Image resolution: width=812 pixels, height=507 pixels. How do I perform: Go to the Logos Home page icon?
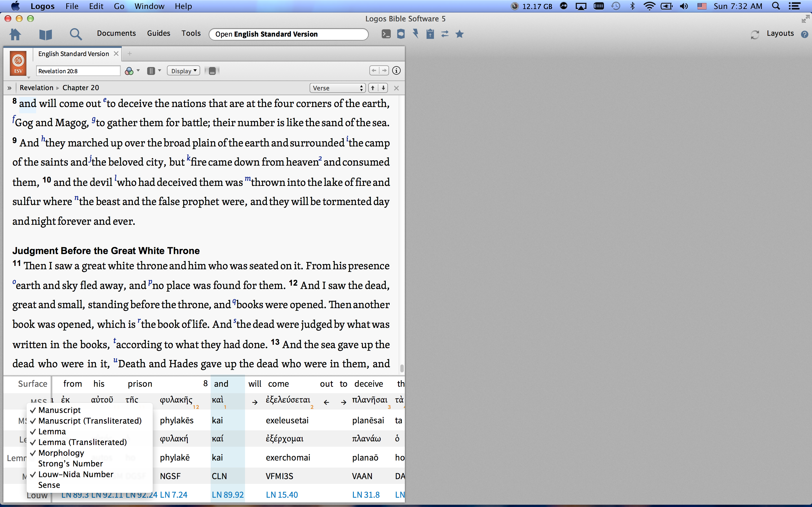16,34
